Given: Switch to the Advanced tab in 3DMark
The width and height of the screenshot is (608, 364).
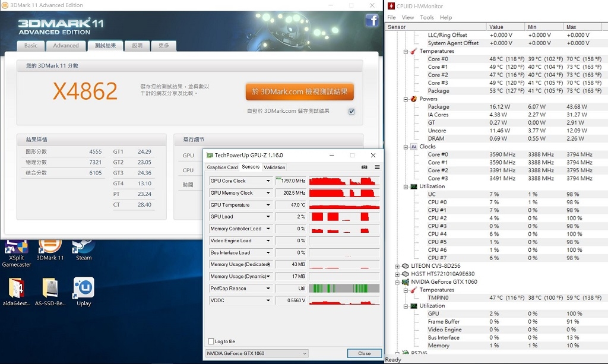Looking at the screenshot, I should click(66, 46).
